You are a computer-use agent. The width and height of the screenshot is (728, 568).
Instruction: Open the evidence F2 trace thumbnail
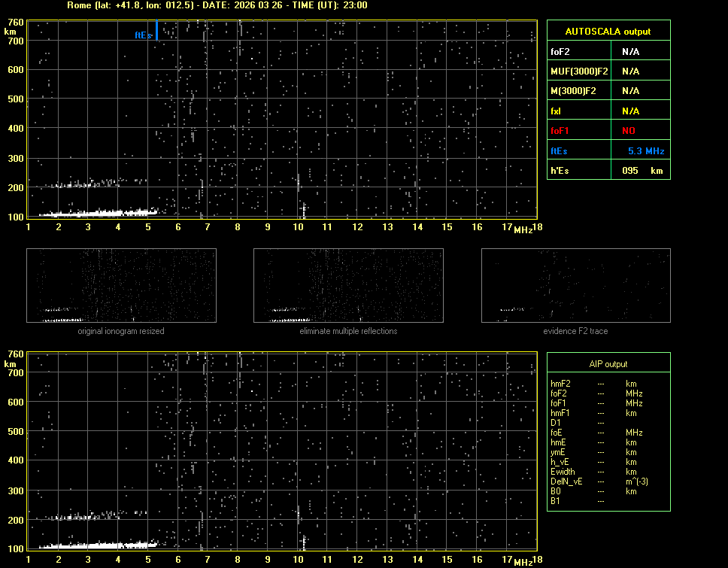(575, 286)
